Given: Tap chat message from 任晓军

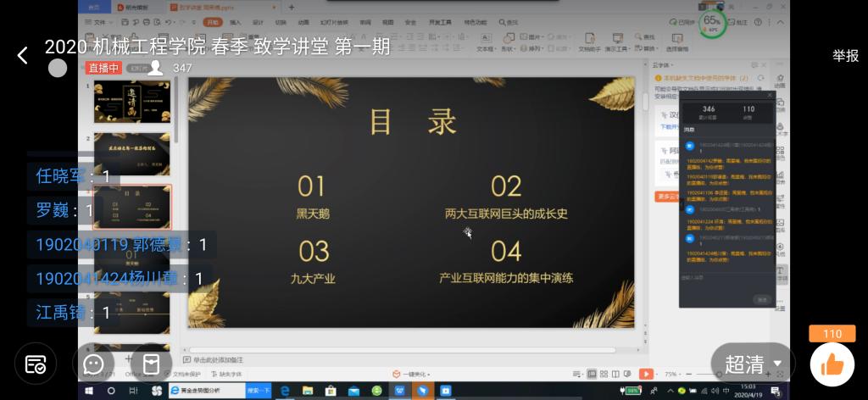Looking at the screenshot, I should pyautogui.click(x=73, y=176).
